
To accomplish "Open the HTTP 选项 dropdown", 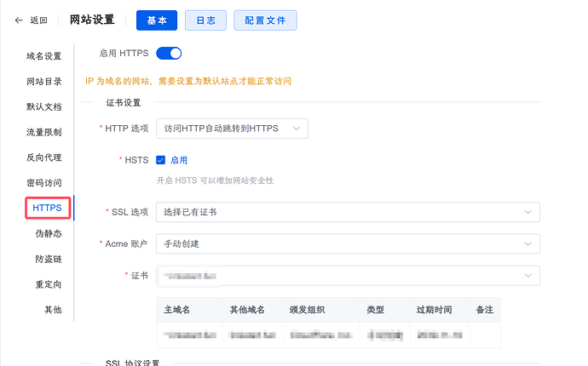I will pos(232,129).
